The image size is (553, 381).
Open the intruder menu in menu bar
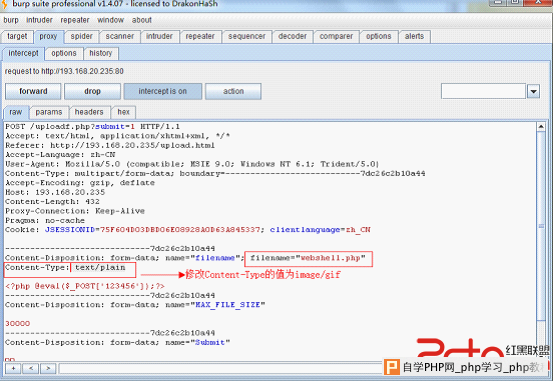click(39, 20)
